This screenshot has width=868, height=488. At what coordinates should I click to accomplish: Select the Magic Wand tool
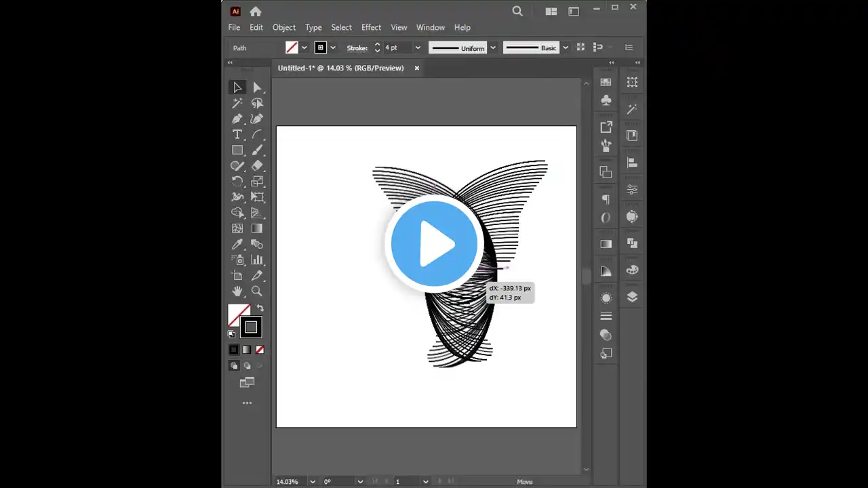(x=237, y=103)
